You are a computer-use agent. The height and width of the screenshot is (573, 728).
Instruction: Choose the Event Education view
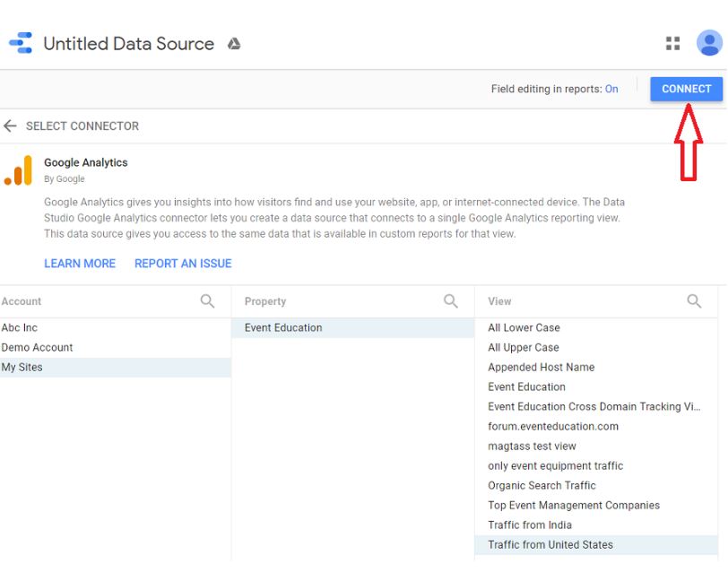tap(596, 386)
